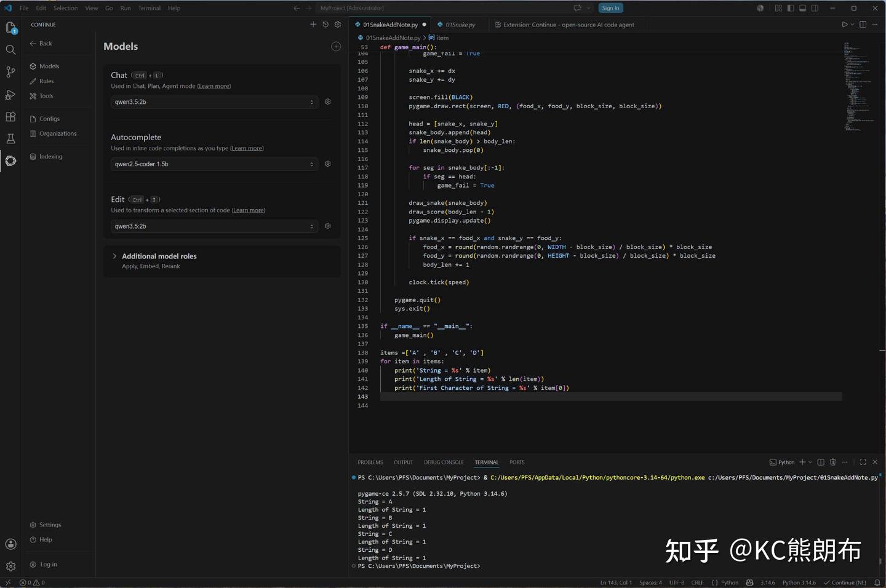
Task: Open the Accounts icon in activity bar
Action: click(10, 544)
